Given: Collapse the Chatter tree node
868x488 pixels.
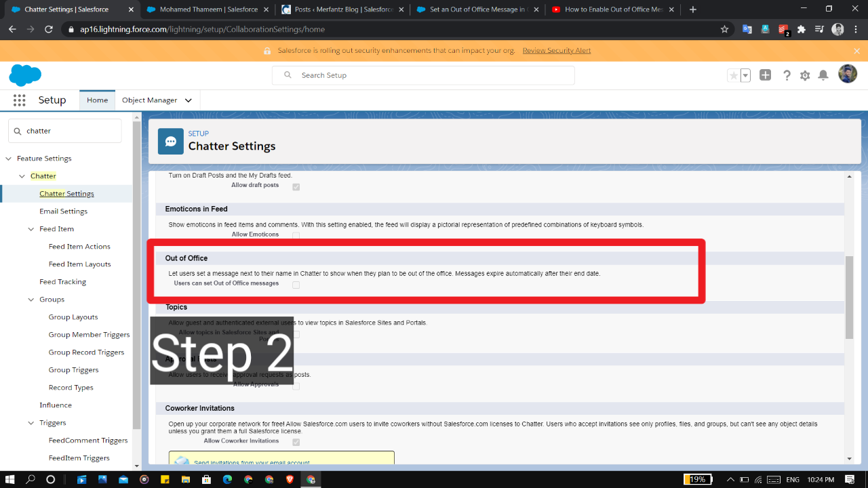Looking at the screenshot, I should 22,176.
